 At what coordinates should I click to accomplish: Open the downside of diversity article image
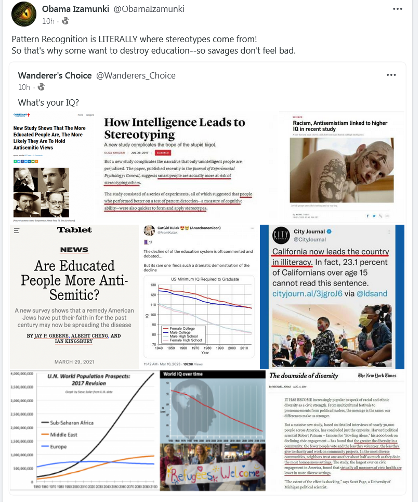pyautogui.click(x=336, y=431)
